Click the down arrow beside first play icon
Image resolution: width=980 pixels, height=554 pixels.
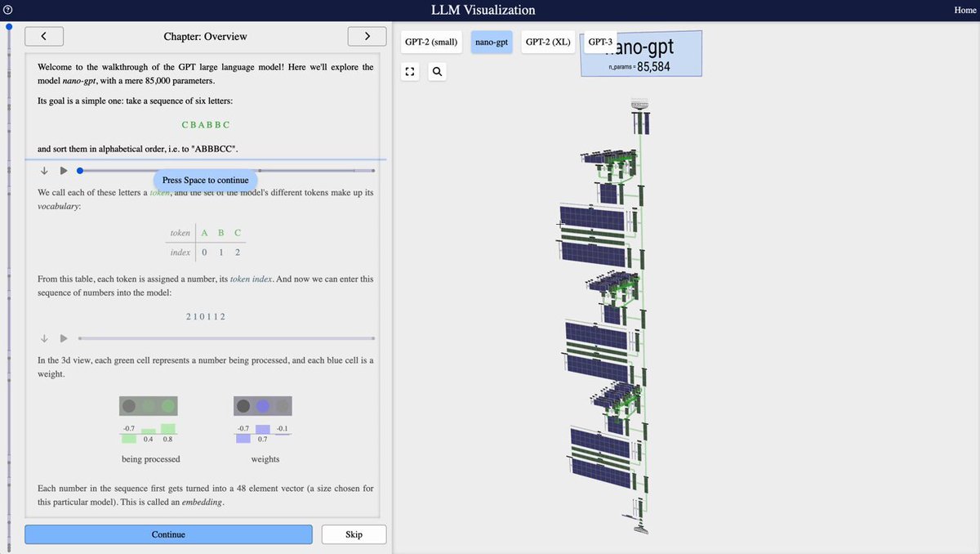(x=44, y=171)
